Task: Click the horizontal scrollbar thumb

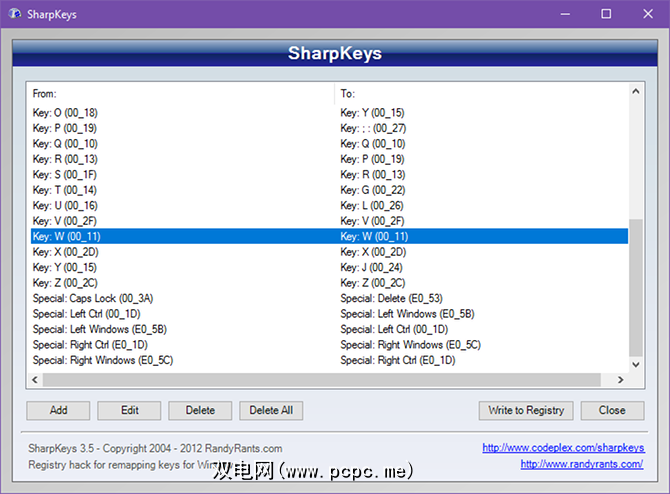Action: coord(322,379)
